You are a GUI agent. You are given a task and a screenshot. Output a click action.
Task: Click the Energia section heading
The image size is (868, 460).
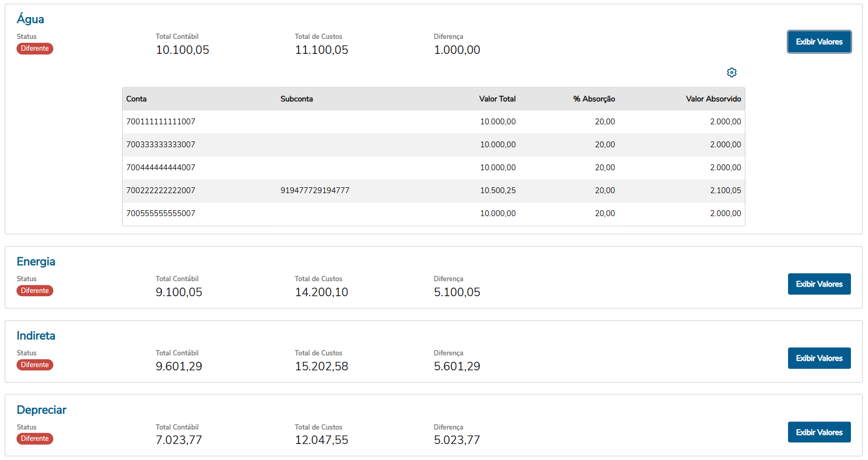[x=36, y=261]
